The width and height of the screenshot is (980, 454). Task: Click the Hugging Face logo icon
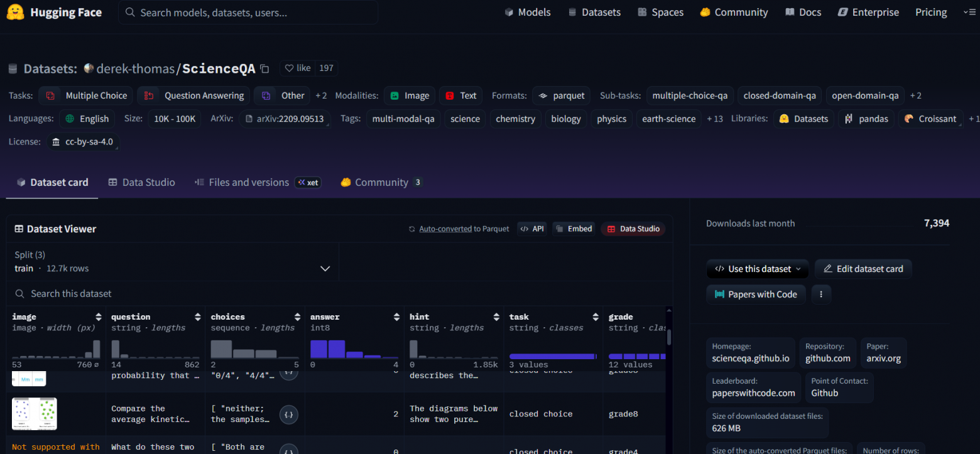click(16, 13)
